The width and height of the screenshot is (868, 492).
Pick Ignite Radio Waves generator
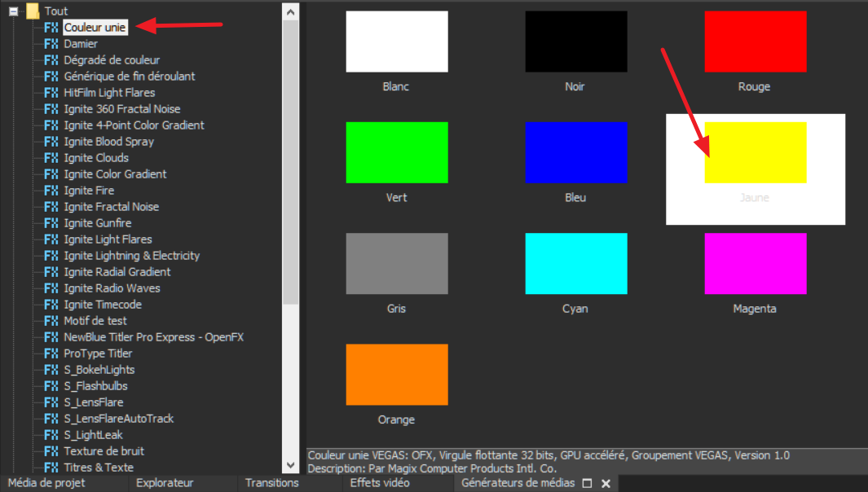112,288
